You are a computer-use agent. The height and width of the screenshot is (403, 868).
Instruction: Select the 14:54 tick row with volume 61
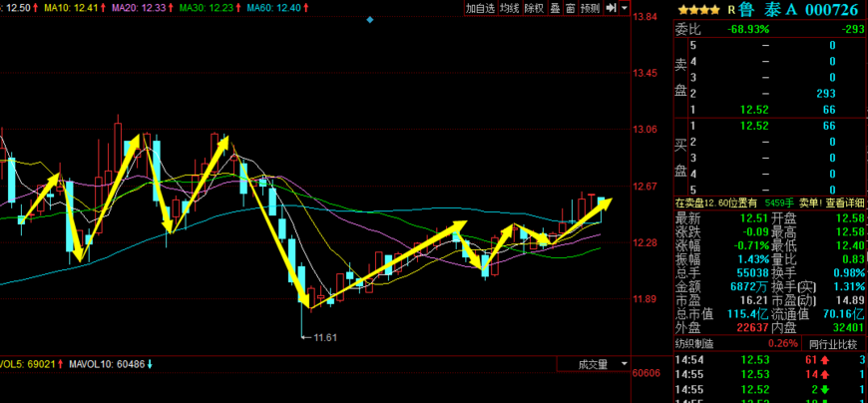point(770,361)
